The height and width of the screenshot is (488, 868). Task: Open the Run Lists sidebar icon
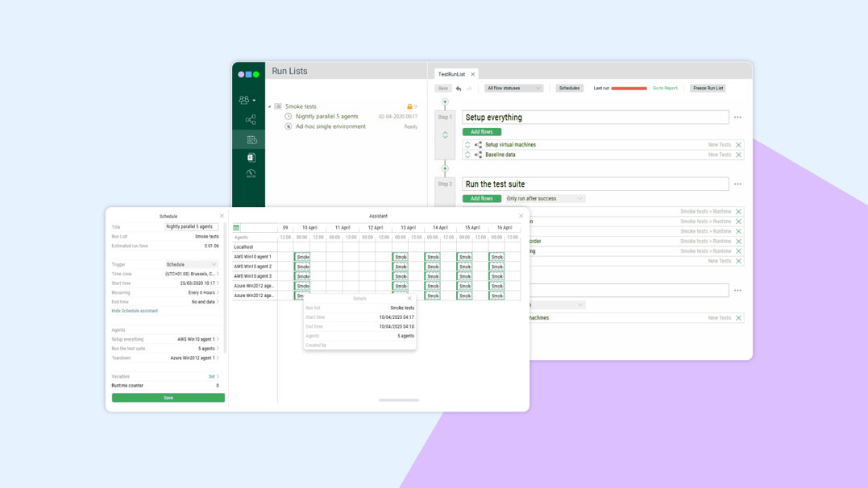251,139
